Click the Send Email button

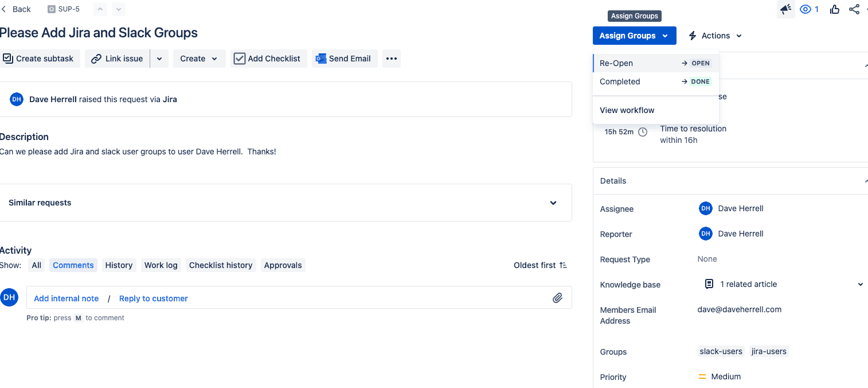344,59
